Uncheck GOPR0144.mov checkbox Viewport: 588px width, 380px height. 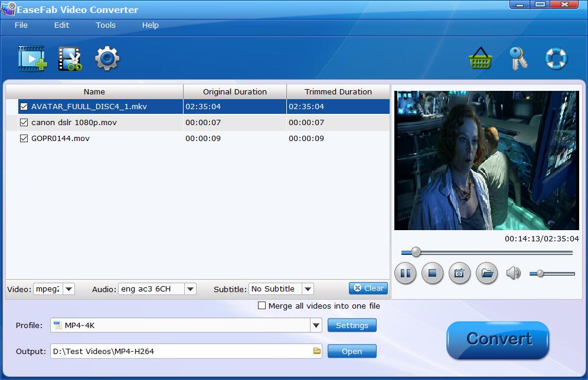point(24,138)
